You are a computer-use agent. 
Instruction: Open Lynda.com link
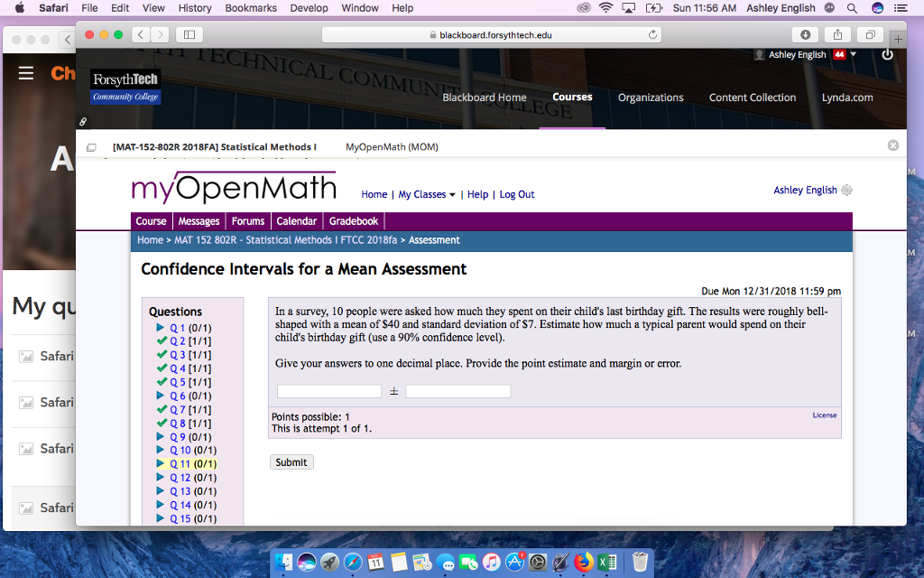click(847, 98)
